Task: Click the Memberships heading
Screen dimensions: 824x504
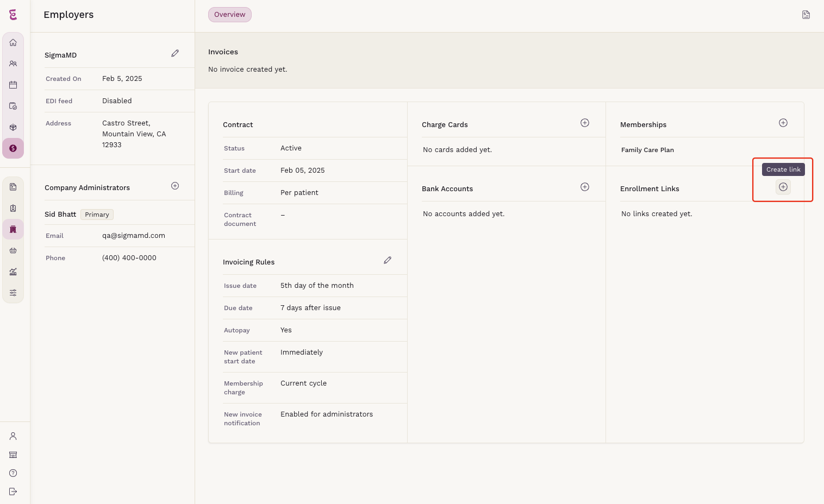Action: click(x=643, y=125)
